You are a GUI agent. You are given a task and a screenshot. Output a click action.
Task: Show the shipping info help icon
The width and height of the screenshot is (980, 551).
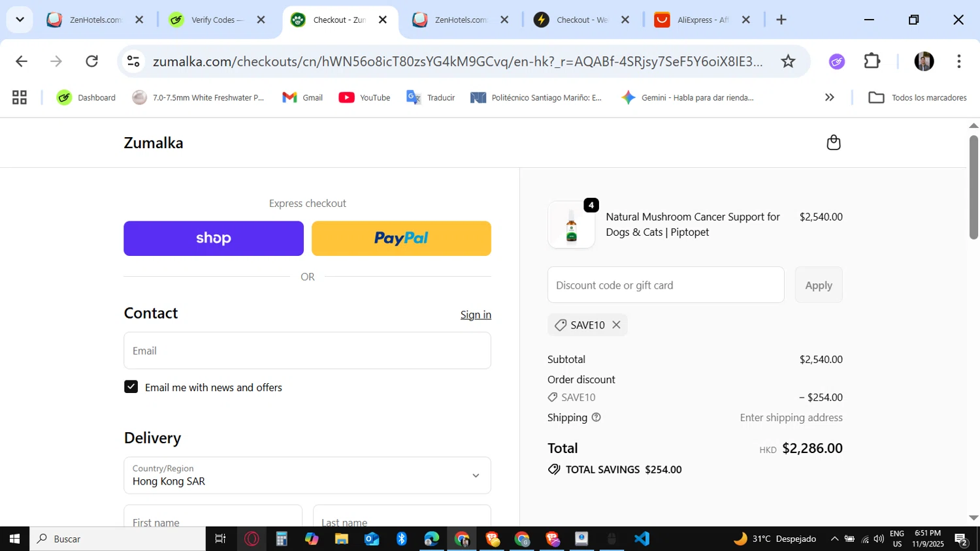(x=596, y=417)
